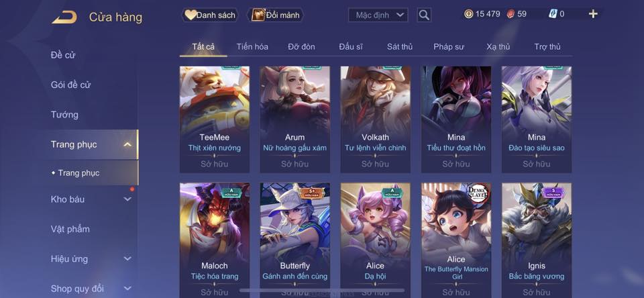This screenshot has width=644, height=298.
Task: Click the plus icon to add currency
Action: click(x=592, y=14)
